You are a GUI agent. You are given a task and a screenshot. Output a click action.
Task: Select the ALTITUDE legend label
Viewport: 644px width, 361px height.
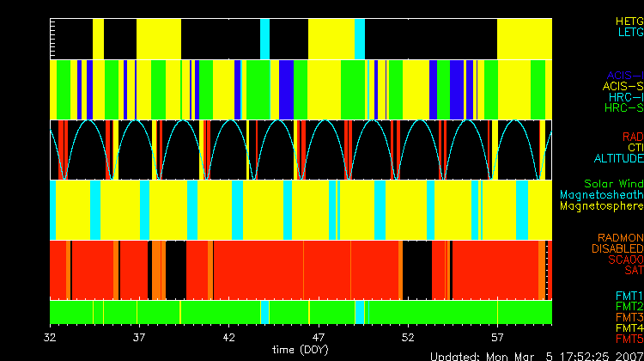click(x=617, y=159)
